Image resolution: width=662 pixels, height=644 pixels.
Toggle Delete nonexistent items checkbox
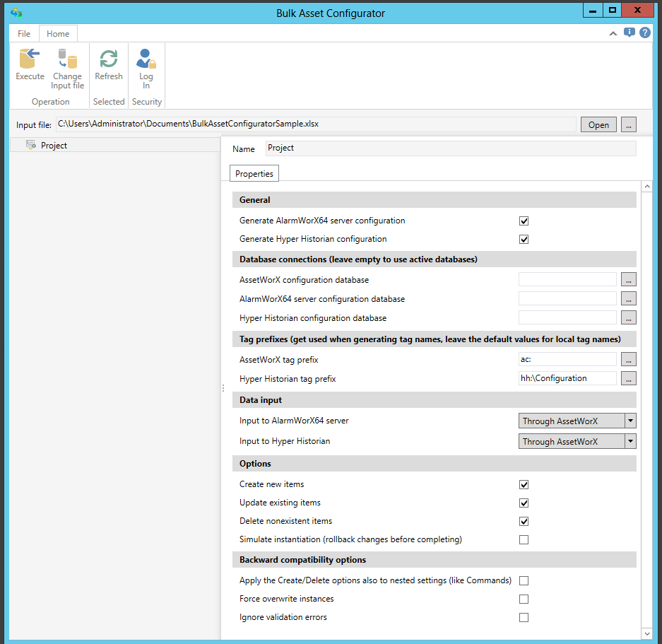(x=524, y=522)
